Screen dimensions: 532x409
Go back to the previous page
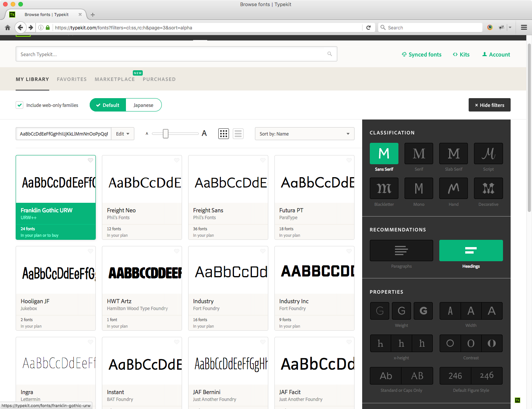coord(20,27)
